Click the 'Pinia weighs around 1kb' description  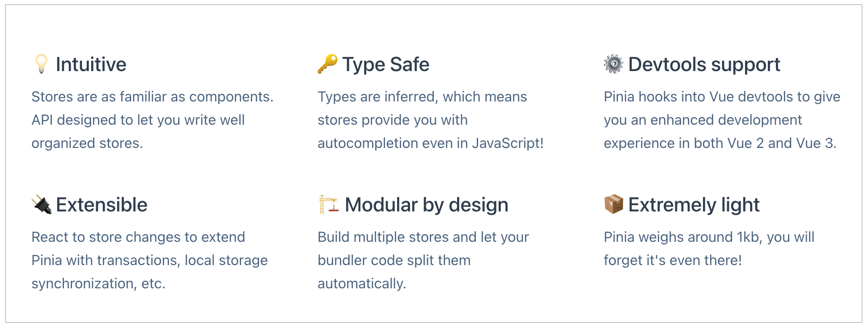tap(709, 249)
